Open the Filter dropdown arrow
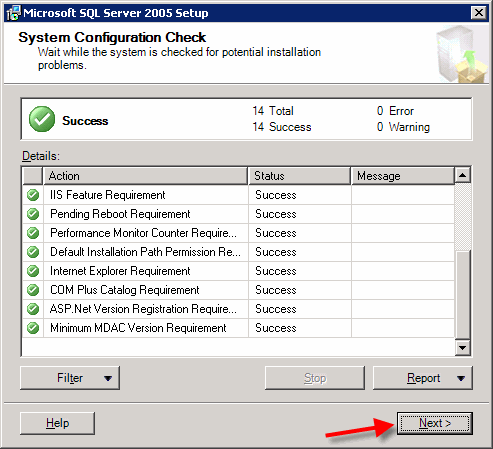This screenshot has height=449, width=493. [108, 378]
